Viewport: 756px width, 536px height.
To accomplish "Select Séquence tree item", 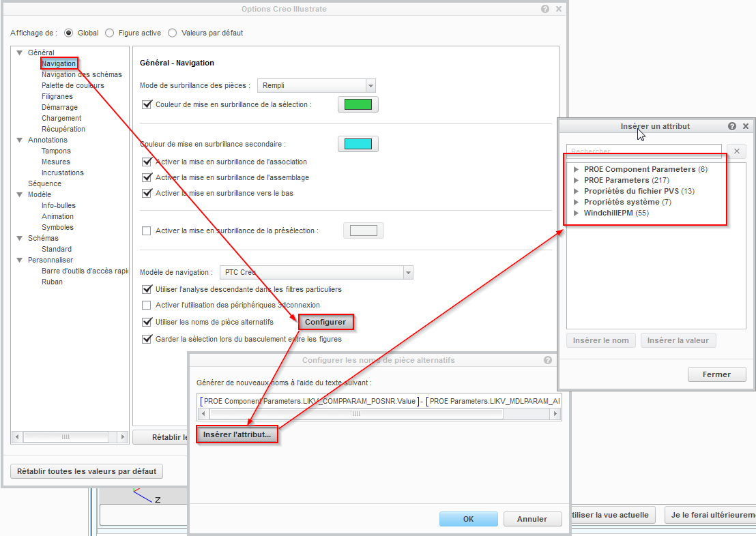I will 44,183.
